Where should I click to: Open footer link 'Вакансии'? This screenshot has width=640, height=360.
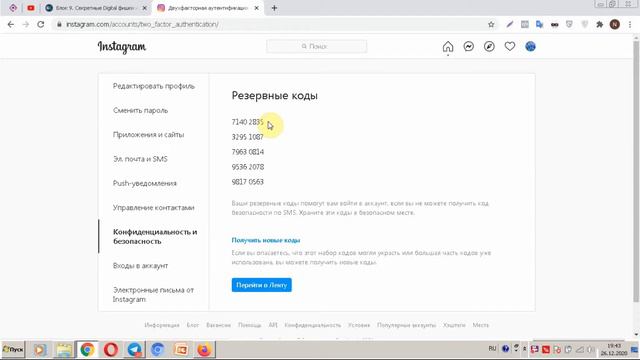218,325
